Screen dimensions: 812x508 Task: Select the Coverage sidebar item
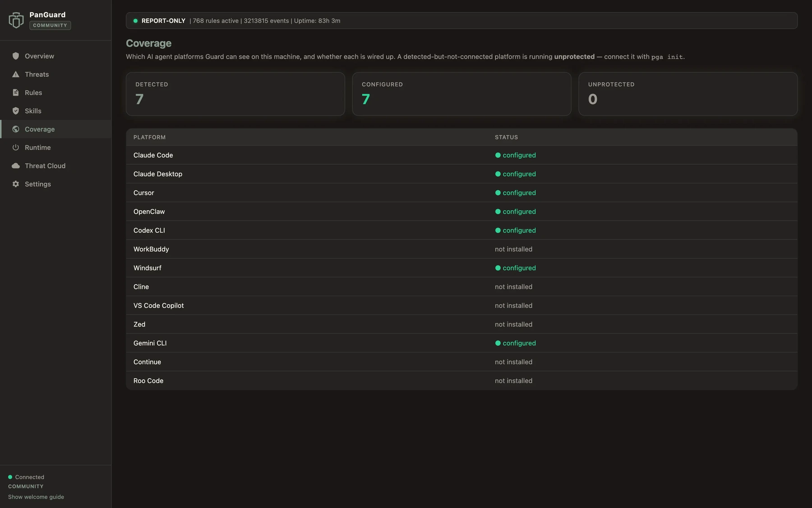pyautogui.click(x=56, y=129)
